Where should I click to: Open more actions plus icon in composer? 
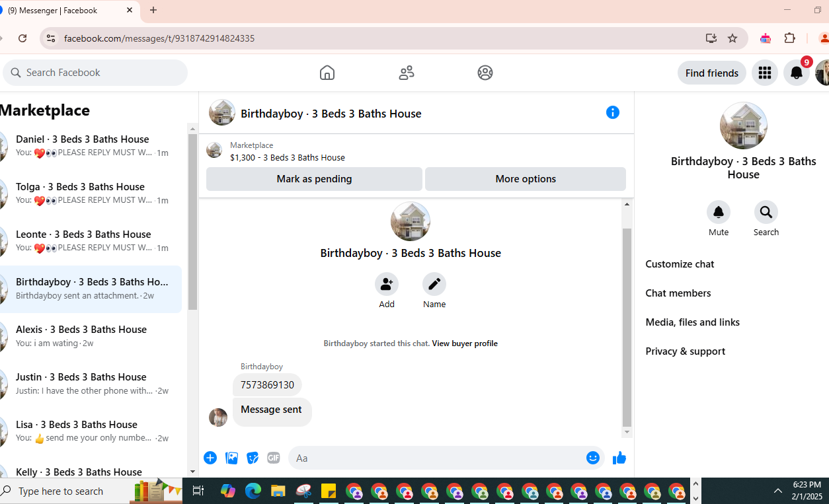[x=210, y=458]
